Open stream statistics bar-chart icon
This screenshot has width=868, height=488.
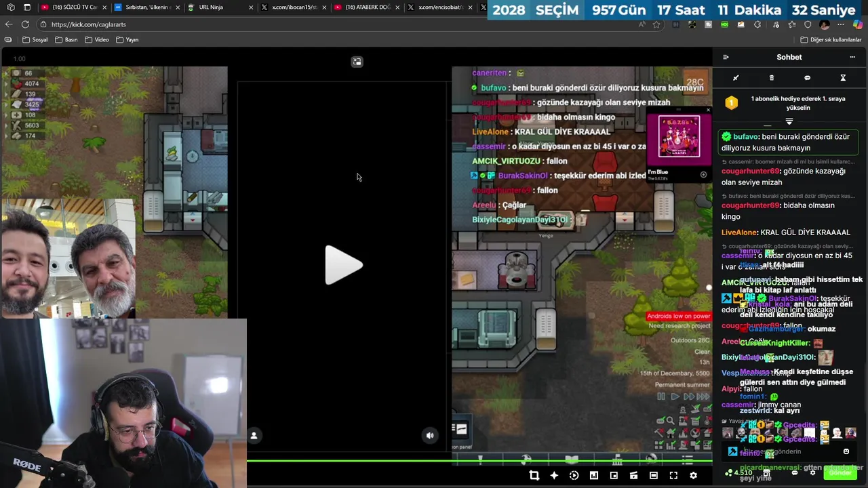[594, 476]
